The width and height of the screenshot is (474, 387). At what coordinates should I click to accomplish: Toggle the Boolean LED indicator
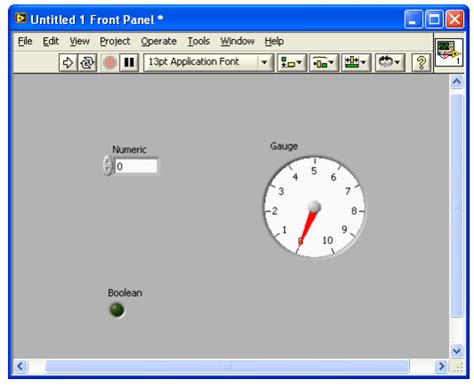117,310
